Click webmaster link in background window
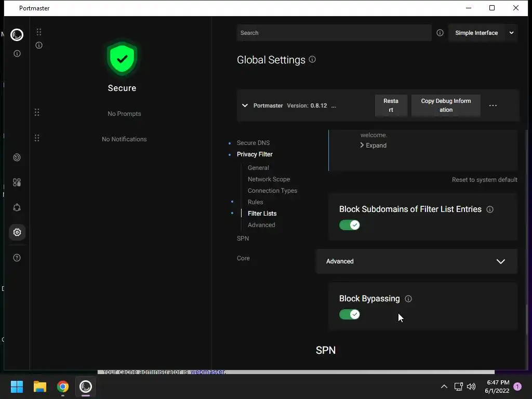Image resolution: width=532 pixels, height=399 pixels. coord(208,372)
